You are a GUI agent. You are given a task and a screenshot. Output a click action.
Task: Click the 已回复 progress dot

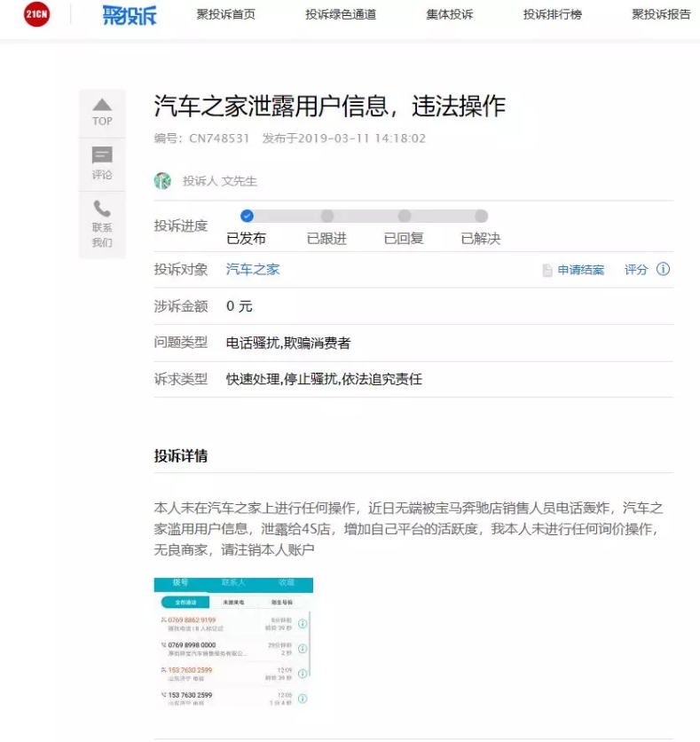tap(405, 216)
